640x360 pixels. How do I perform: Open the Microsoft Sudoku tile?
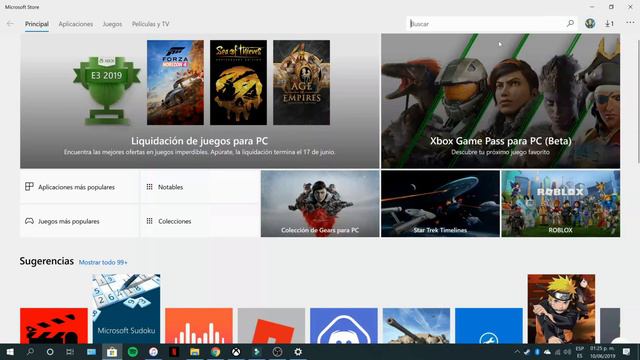tap(127, 309)
